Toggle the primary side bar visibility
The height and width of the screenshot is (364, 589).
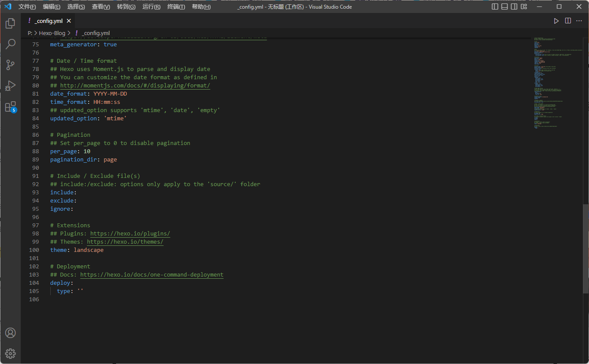point(495,7)
